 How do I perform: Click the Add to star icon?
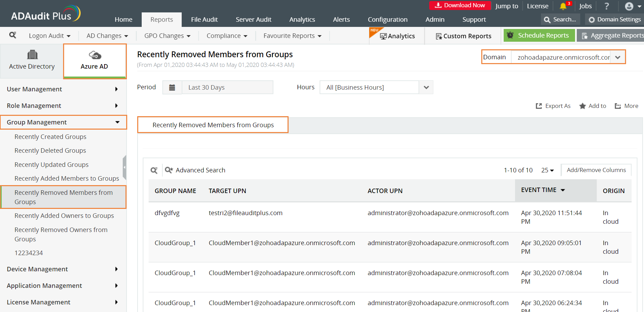(582, 106)
